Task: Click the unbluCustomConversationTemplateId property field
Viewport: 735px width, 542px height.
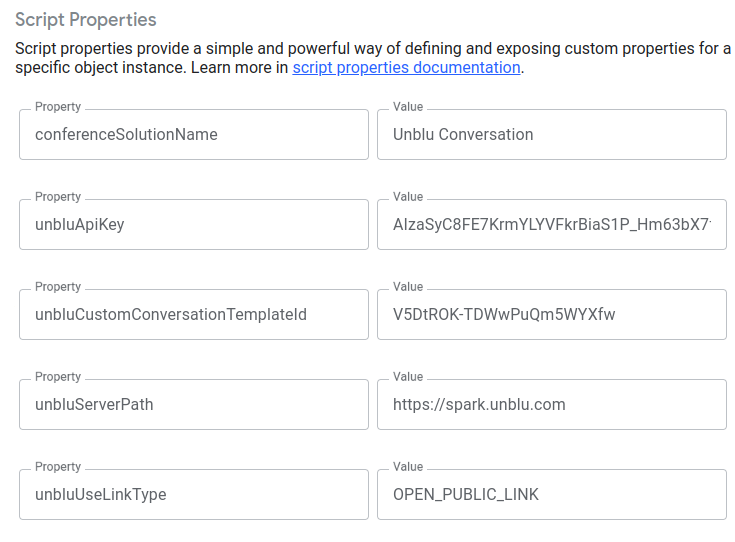Action: click(x=193, y=315)
